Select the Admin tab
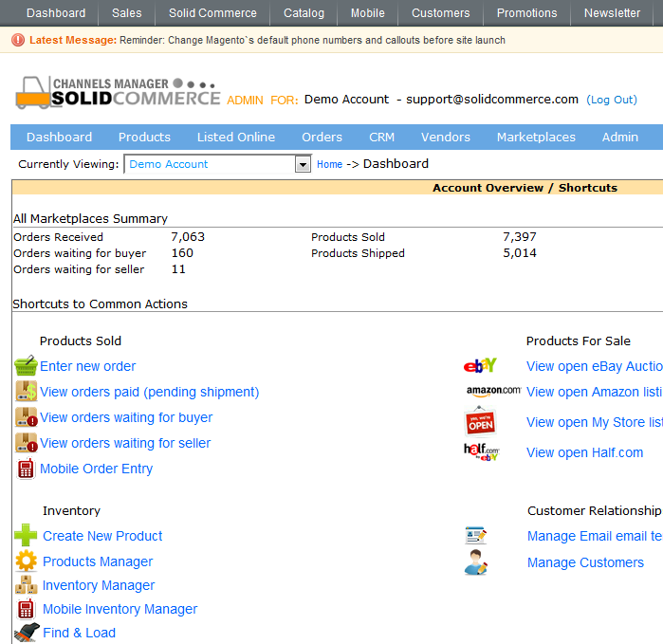This screenshot has width=663, height=644. 620,137
